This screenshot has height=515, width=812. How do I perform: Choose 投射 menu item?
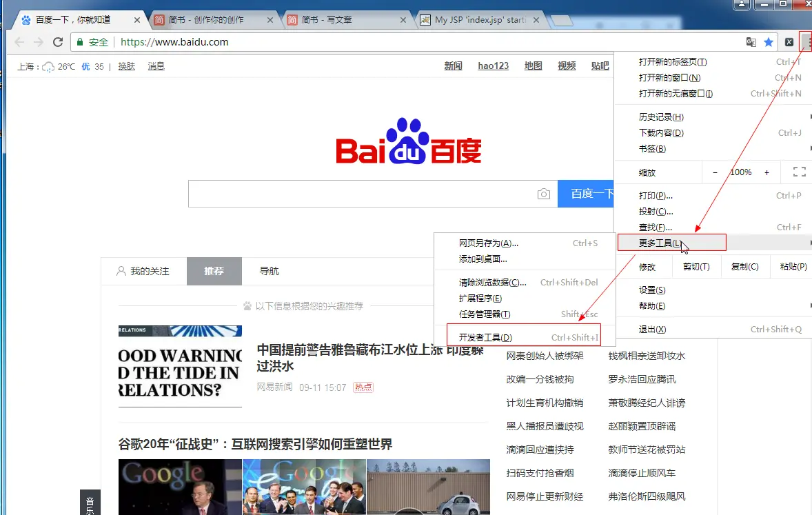coord(713,212)
